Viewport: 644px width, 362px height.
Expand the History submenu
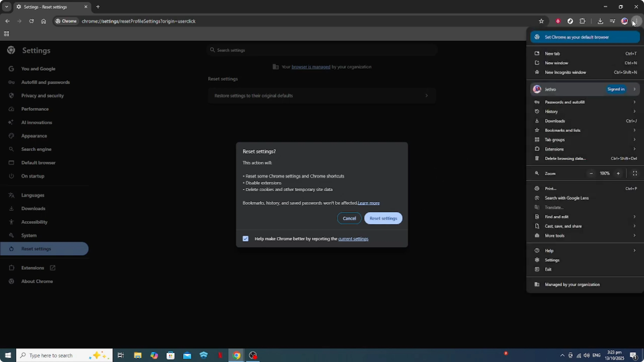tap(585, 112)
